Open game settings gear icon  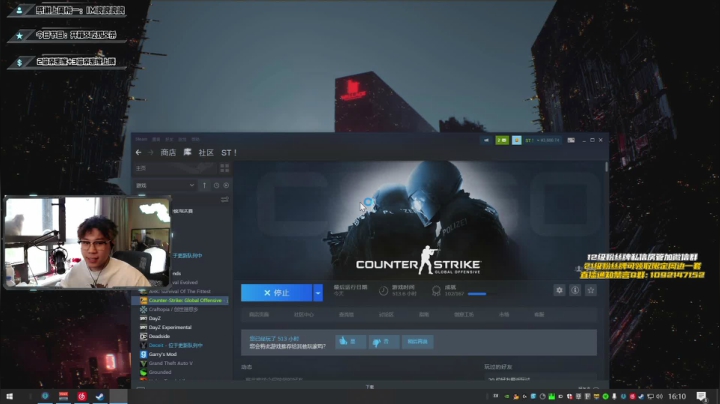[x=559, y=290]
